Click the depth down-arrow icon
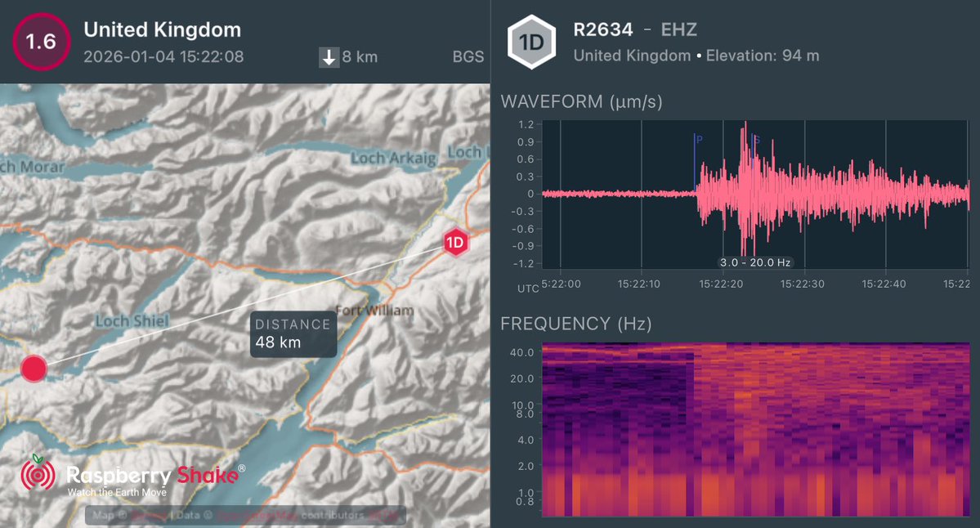Image resolution: width=980 pixels, height=528 pixels. tap(329, 57)
